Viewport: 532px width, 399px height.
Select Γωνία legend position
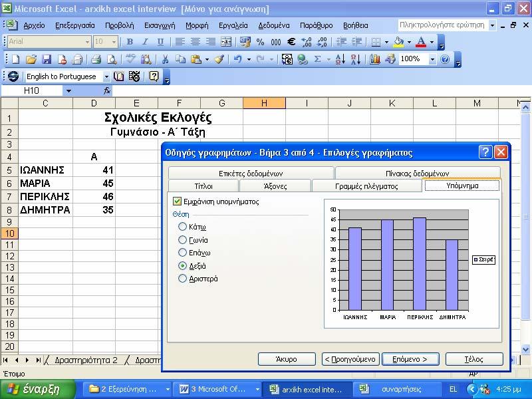pos(182,240)
